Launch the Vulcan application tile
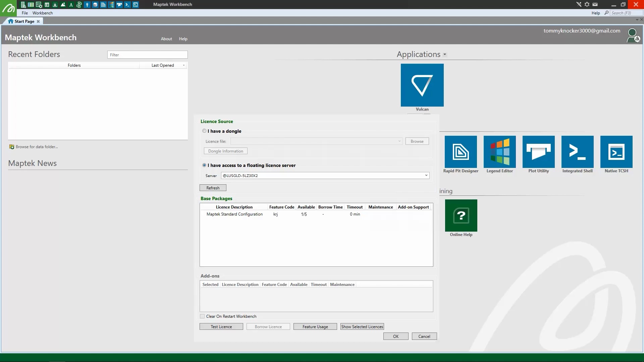Image resolution: width=644 pixels, height=362 pixels. [422, 85]
